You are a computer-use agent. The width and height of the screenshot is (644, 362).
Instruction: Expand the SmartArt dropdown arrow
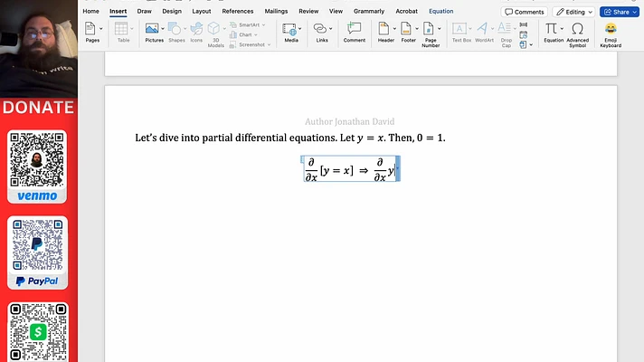coord(264,25)
